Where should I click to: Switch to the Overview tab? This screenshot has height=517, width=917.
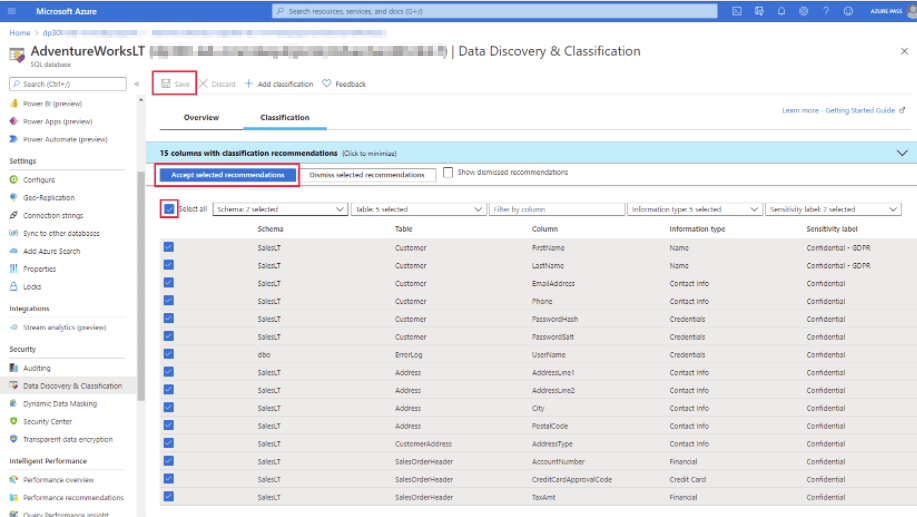(x=201, y=118)
